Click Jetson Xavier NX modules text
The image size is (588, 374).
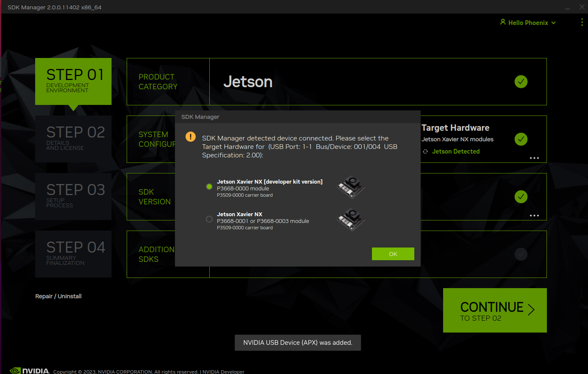pyautogui.click(x=458, y=139)
